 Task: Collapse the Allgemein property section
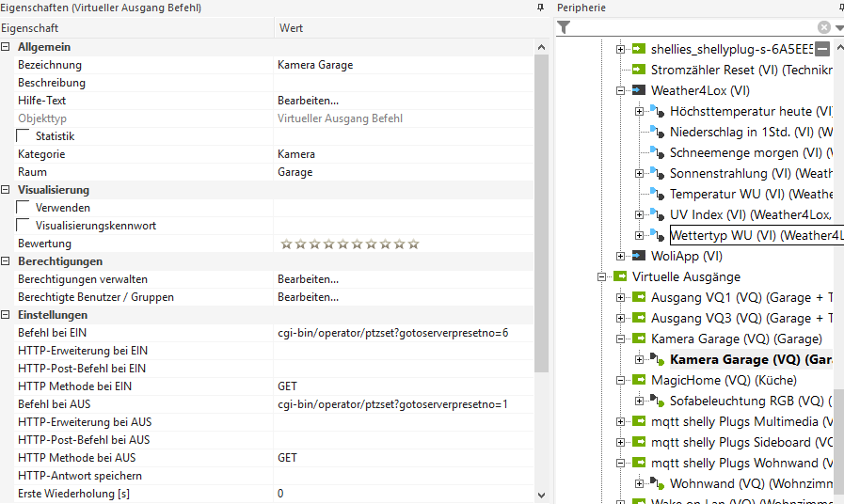point(7,47)
